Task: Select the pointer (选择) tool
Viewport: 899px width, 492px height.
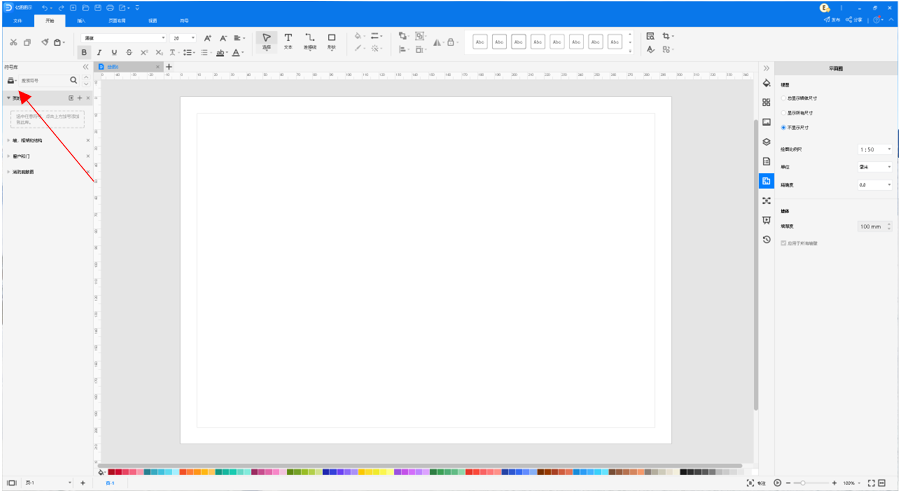Action: [266, 40]
